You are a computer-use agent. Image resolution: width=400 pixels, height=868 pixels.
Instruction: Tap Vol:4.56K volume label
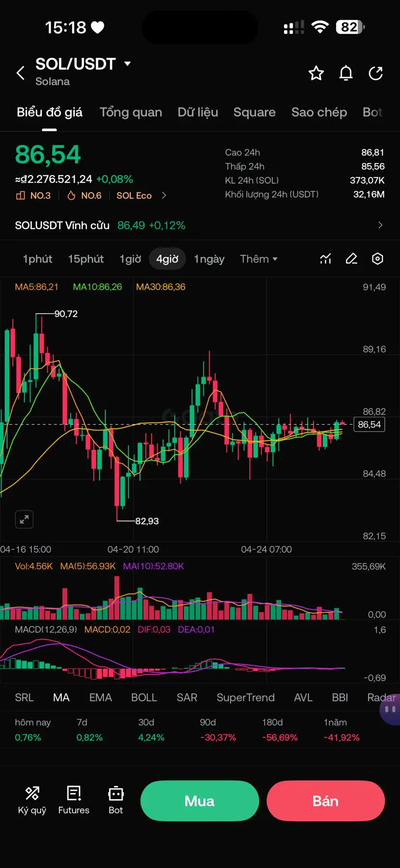tap(34, 566)
